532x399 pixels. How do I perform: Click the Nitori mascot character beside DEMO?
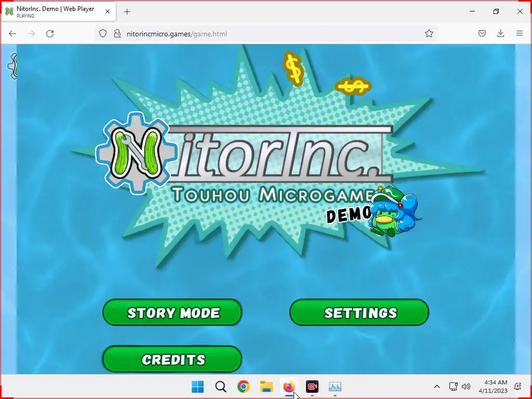click(394, 211)
